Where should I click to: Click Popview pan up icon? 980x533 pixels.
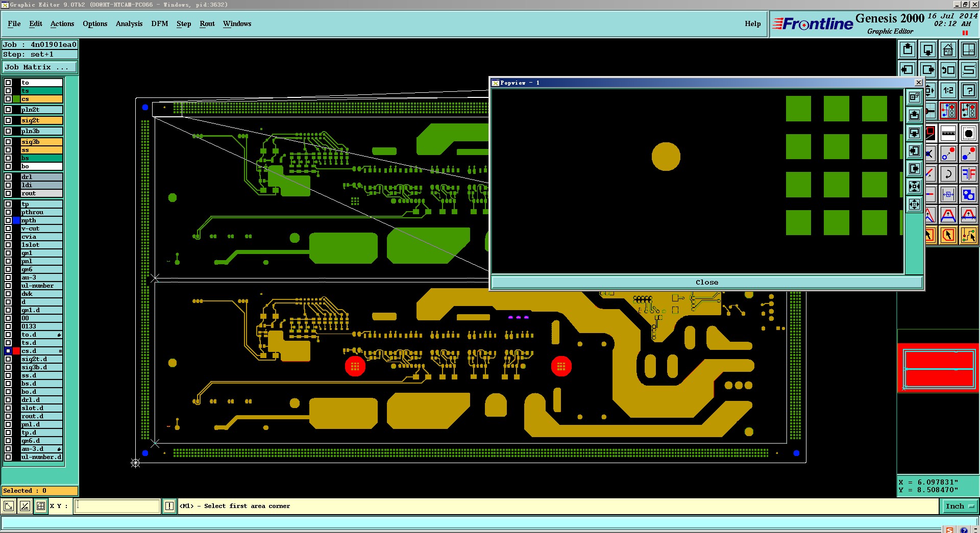[x=914, y=115]
